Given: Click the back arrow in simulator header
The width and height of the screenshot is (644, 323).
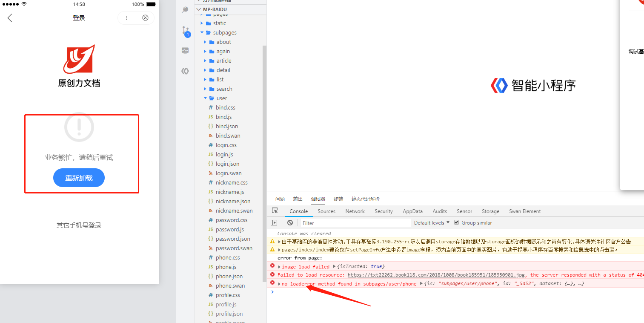Looking at the screenshot, I should coord(10,18).
